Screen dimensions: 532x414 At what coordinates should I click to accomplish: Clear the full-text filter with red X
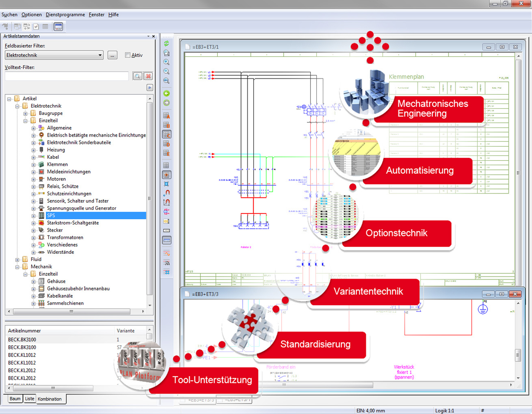[x=148, y=76]
